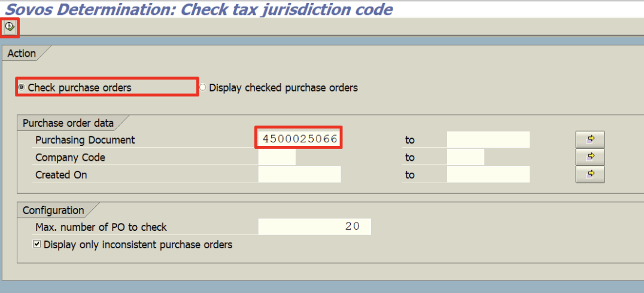Click the Max. number of PO label

[101, 227]
